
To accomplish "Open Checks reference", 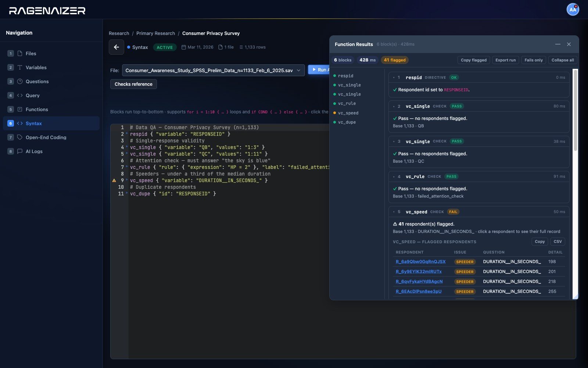I will (x=133, y=84).
